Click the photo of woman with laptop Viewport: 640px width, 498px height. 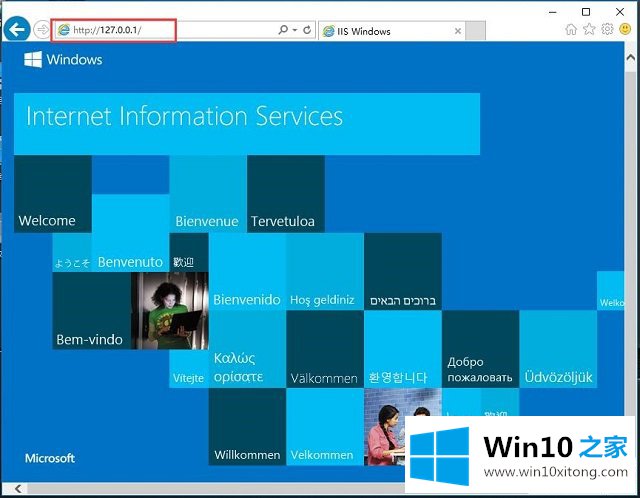[x=170, y=311]
